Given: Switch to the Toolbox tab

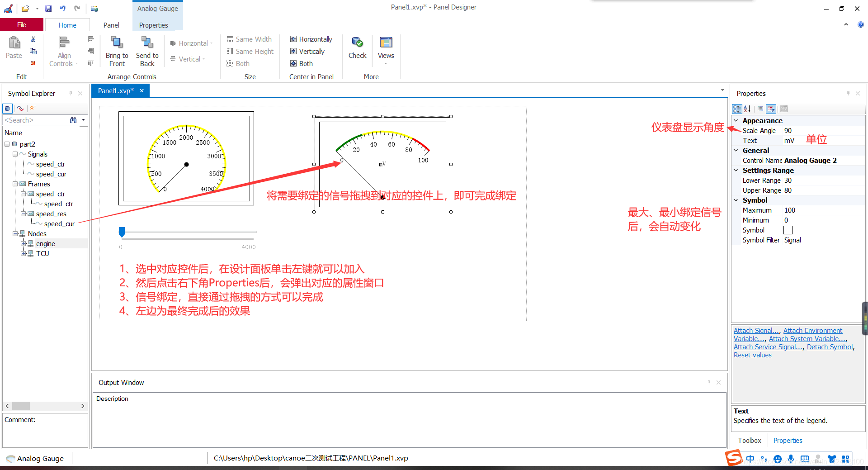Looking at the screenshot, I should tap(750, 441).
